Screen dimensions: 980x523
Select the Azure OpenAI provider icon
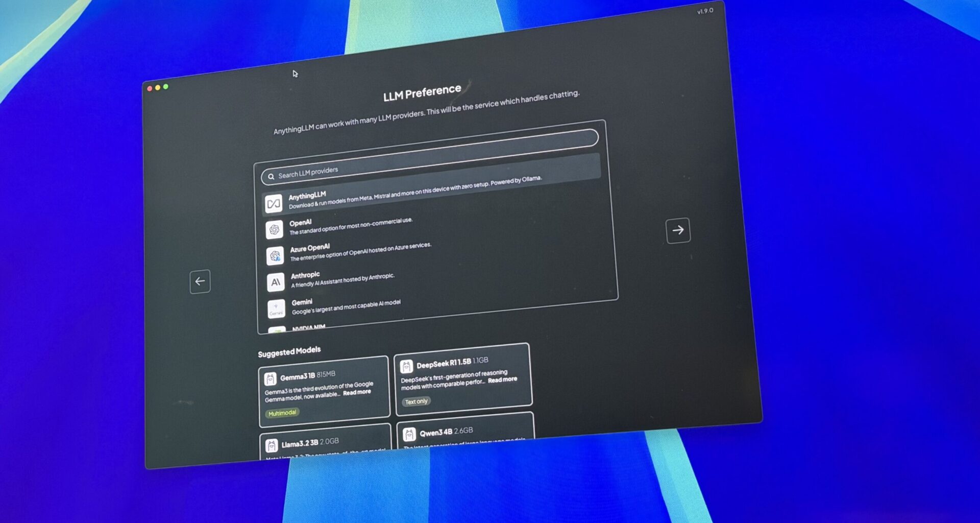click(275, 255)
